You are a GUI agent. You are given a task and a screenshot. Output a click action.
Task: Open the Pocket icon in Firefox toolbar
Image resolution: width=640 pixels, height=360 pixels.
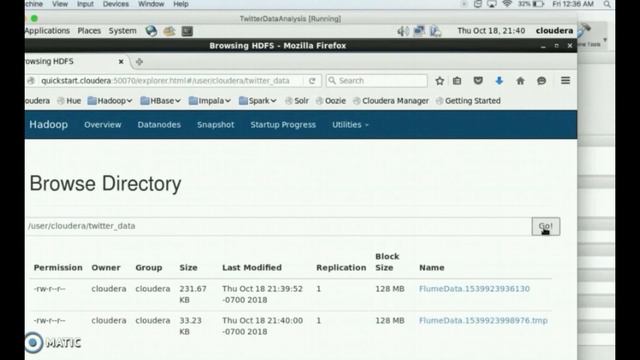[478, 81]
